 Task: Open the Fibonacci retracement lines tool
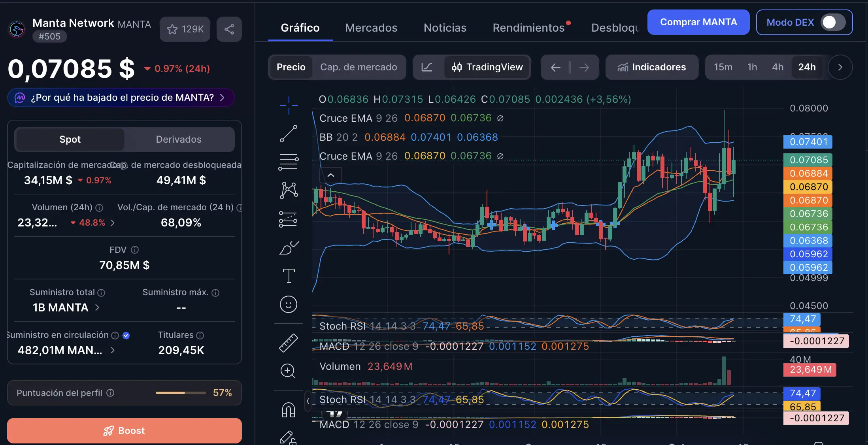pyautogui.click(x=289, y=162)
